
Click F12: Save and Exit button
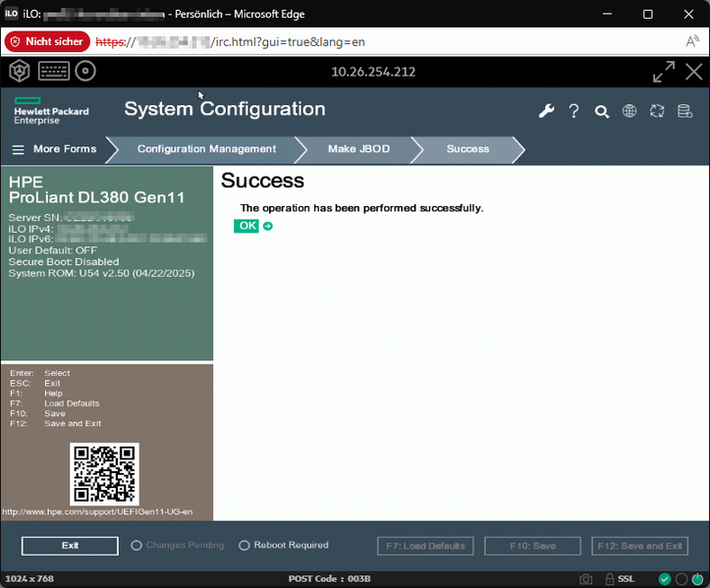[640, 546]
